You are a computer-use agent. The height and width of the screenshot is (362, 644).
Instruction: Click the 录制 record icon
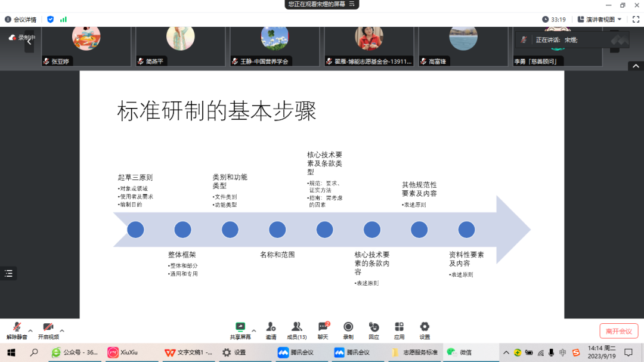pyautogui.click(x=348, y=327)
